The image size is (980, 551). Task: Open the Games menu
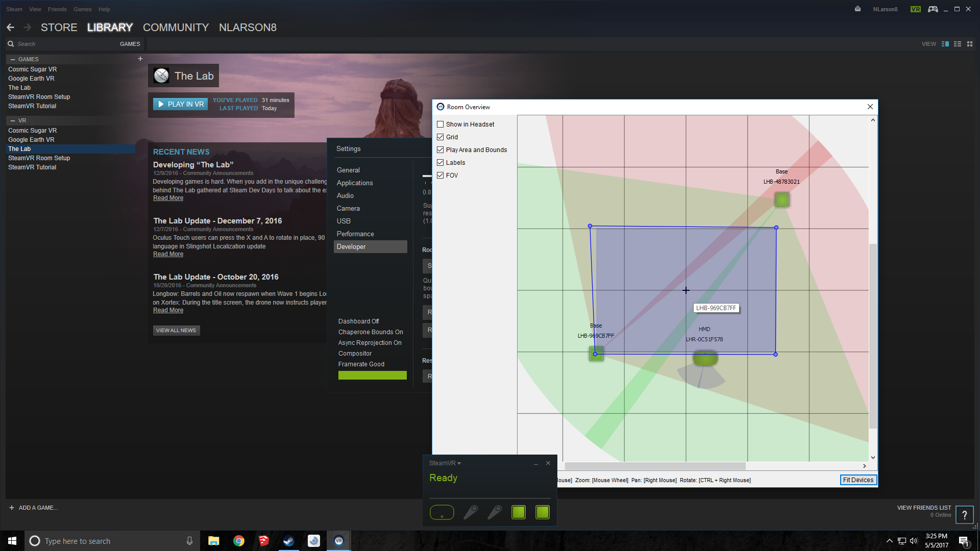point(83,9)
